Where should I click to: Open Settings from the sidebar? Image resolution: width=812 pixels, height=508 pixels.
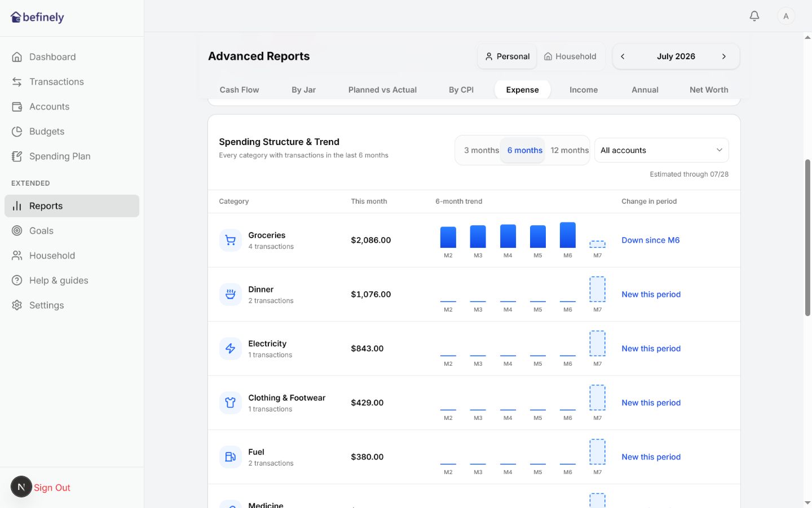tap(72, 305)
